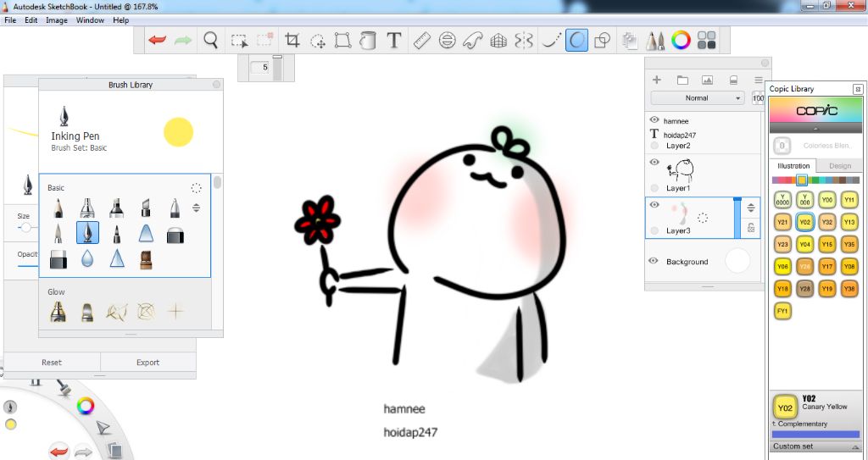
Task: Click the brush size value field showing 5
Action: coord(260,68)
